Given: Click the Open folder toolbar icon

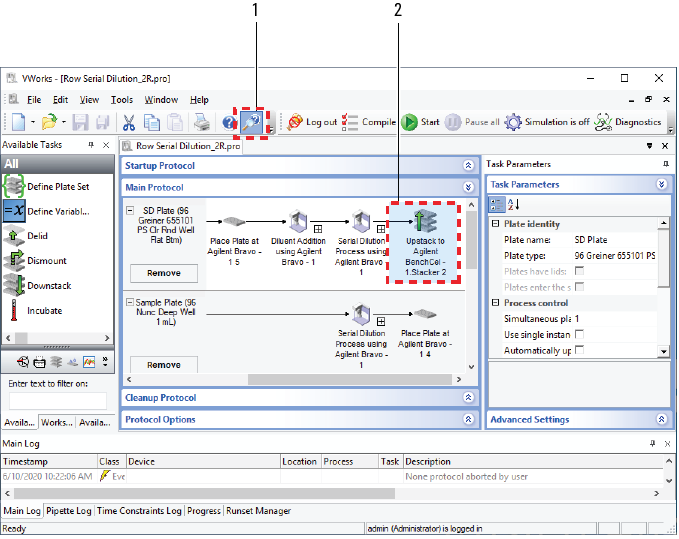Looking at the screenshot, I should (49, 122).
